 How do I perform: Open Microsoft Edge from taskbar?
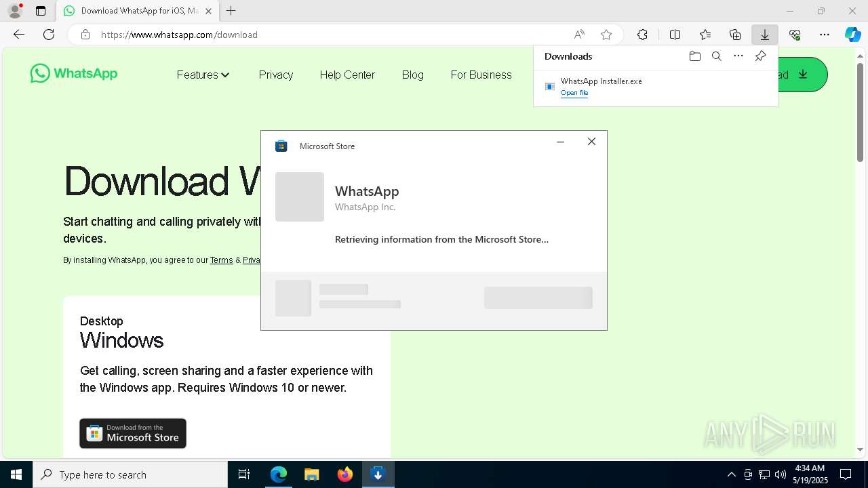pos(279,474)
